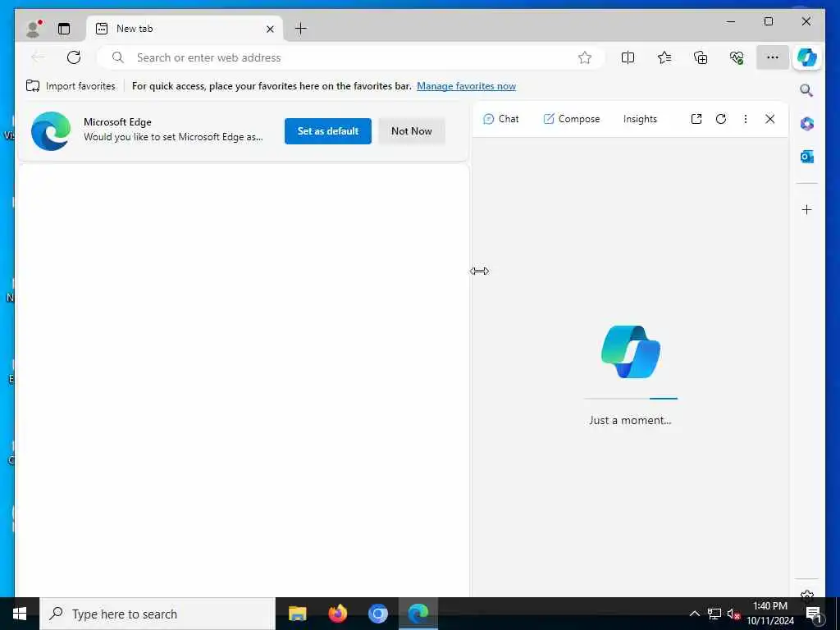
Task: Open the Favorites list icon
Action: click(664, 57)
